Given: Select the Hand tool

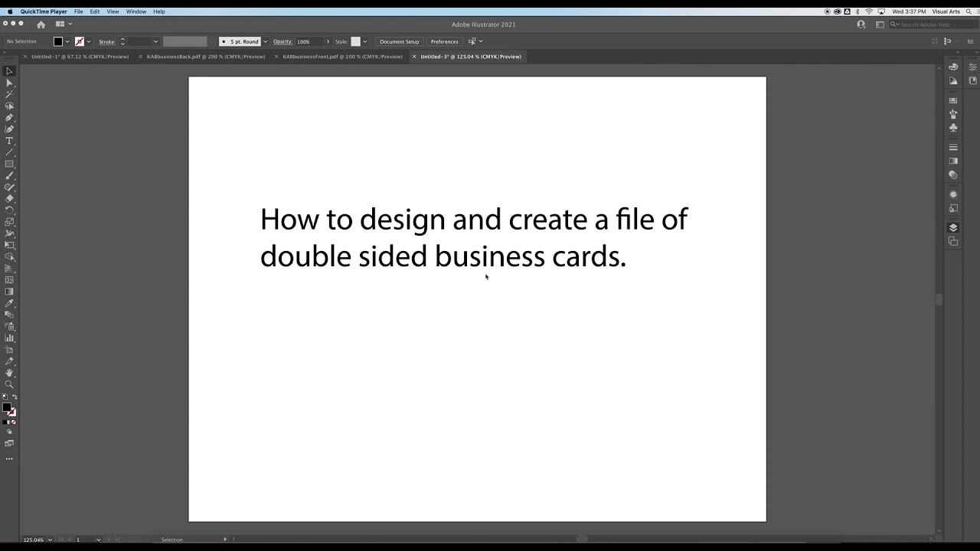Looking at the screenshot, I should point(9,373).
